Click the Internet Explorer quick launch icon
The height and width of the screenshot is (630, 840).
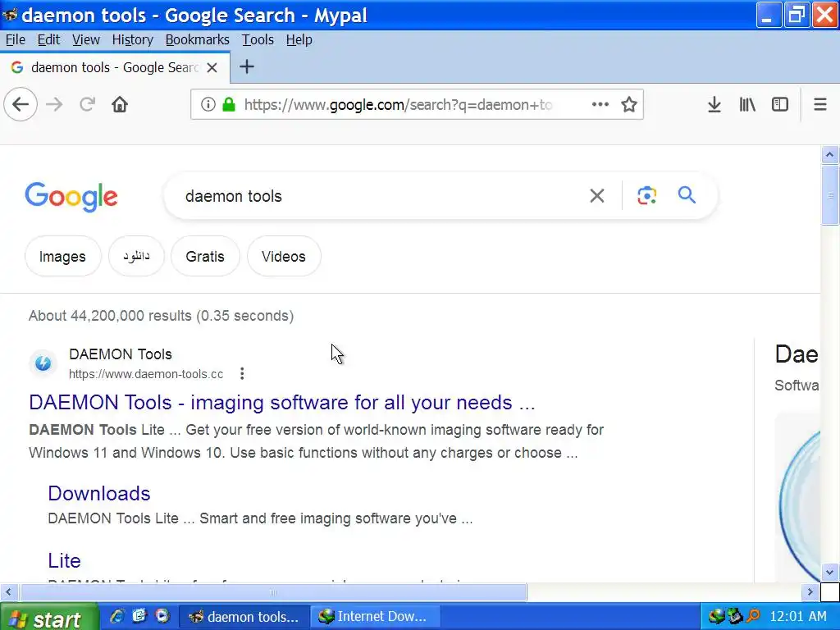pyautogui.click(x=116, y=616)
